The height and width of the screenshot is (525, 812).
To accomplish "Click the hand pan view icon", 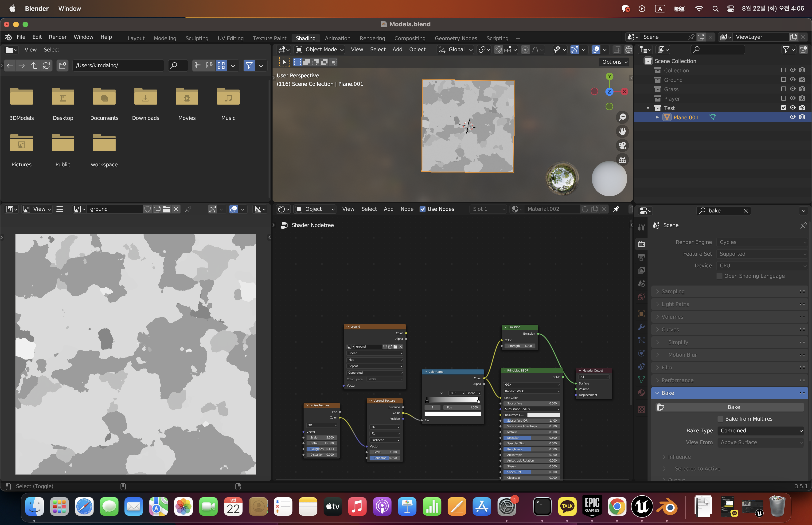I will click(x=622, y=131).
